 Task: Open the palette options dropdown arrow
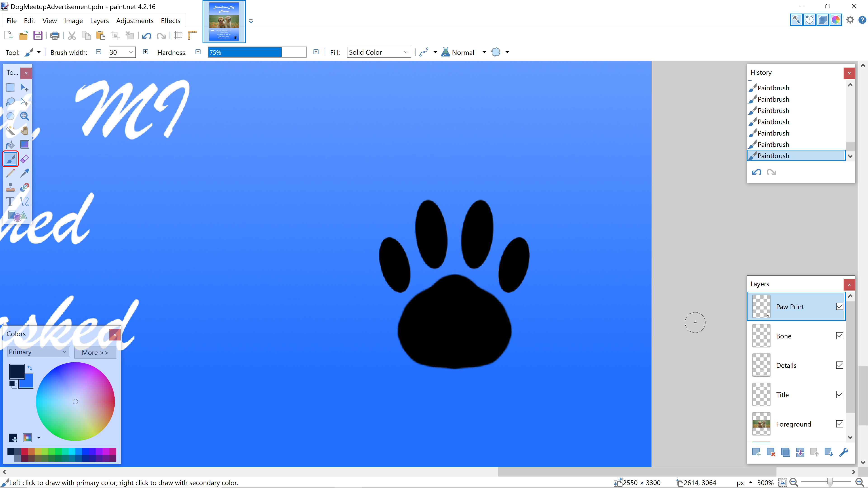(x=39, y=438)
